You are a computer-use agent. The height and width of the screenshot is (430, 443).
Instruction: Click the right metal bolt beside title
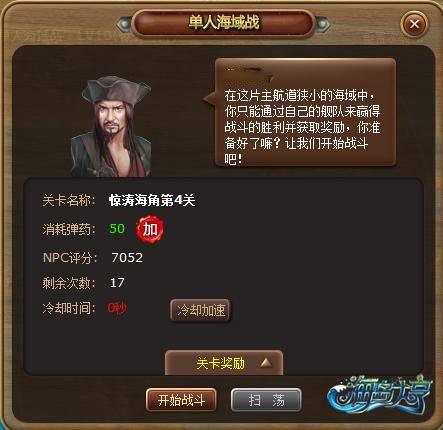pos(322,24)
